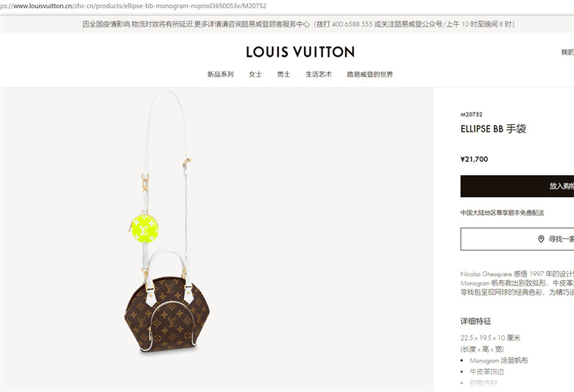Open the 男士 menu
The width and height of the screenshot is (574, 392).
click(284, 74)
